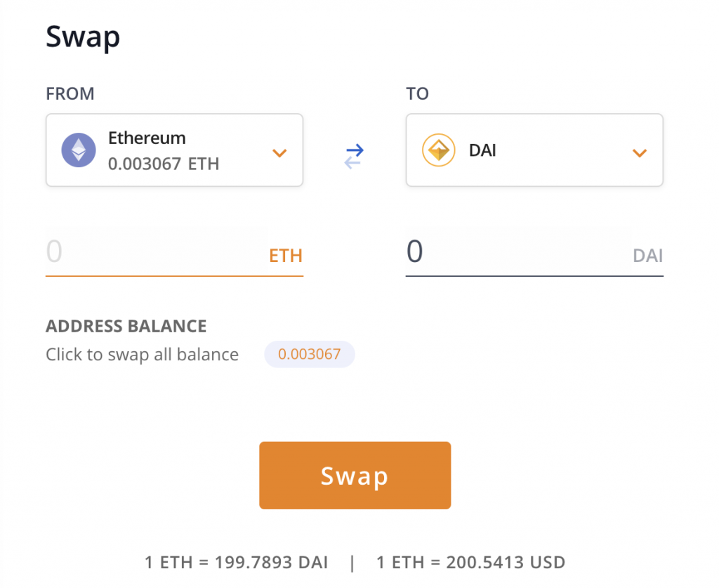719x588 pixels.
Task: Expand the FROM token chevron
Action: point(279,152)
